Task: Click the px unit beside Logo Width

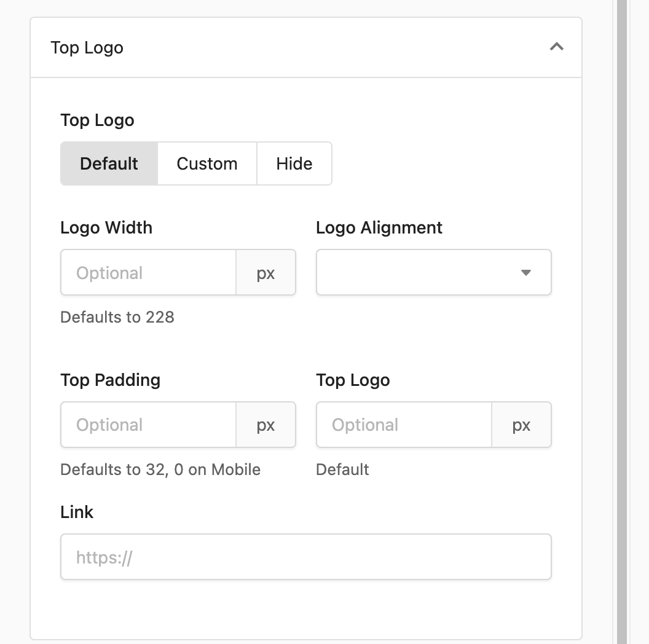Action: 265,272
